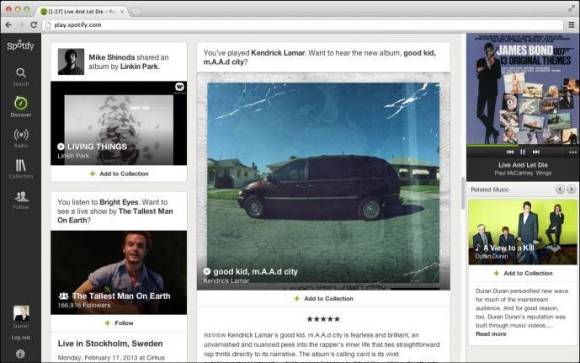580x363 pixels.
Task: Click the Bright Eyes artist link
Action: [x=119, y=202]
